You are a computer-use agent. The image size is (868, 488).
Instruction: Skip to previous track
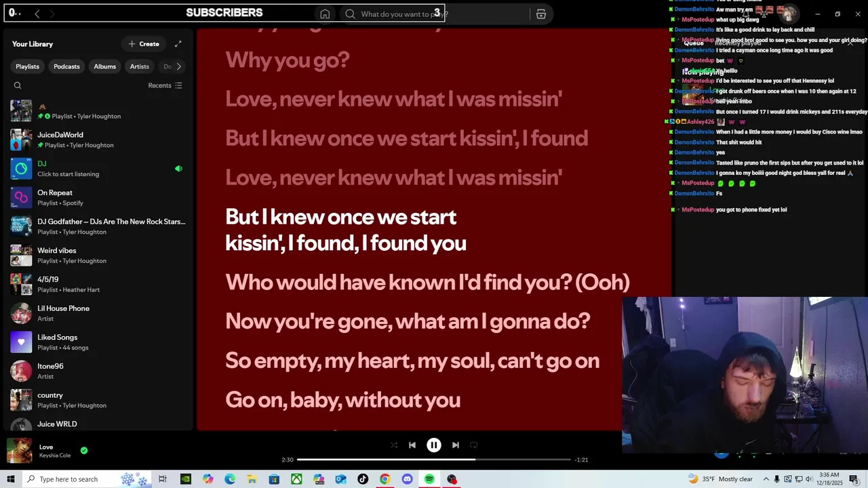pyautogui.click(x=412, y=445)
